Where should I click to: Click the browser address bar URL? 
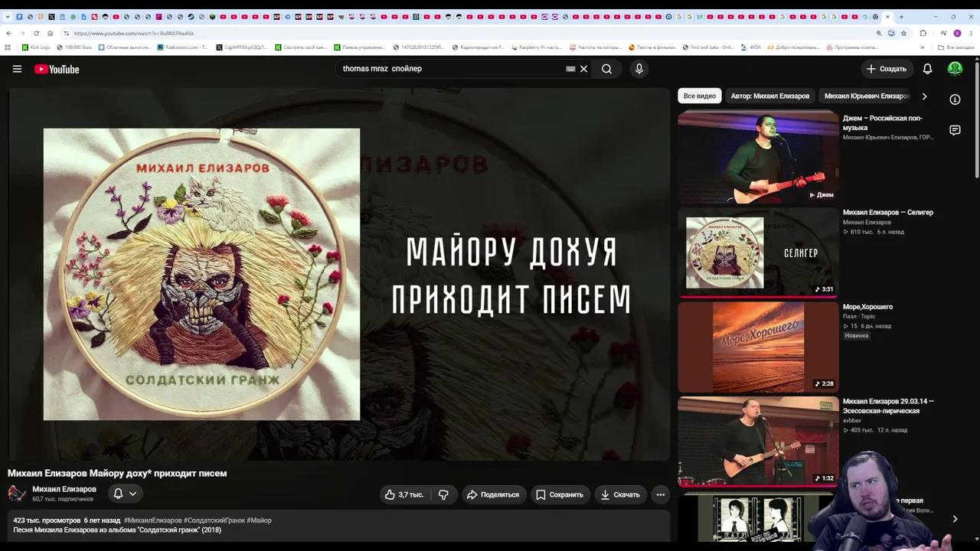[x=134, y=34]
